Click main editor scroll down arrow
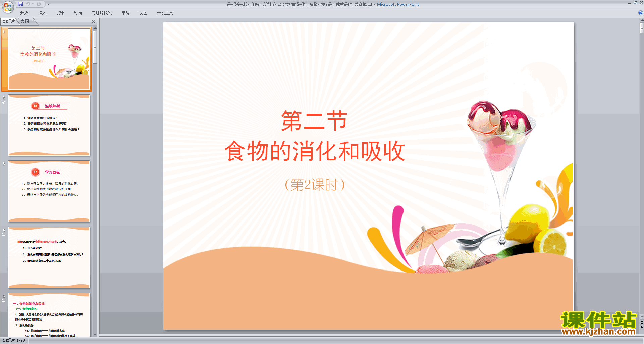Viewport: 644px width, 344px height. [642, 316]
